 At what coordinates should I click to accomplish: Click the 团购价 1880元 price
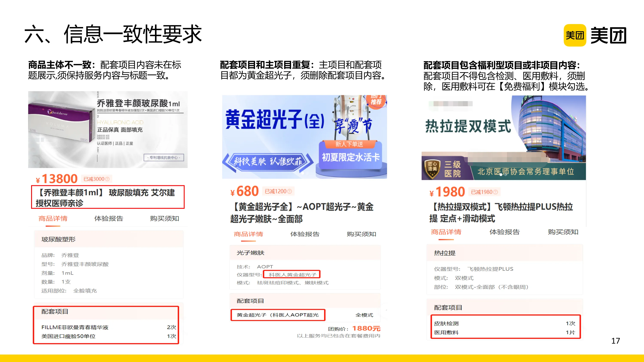354,329
